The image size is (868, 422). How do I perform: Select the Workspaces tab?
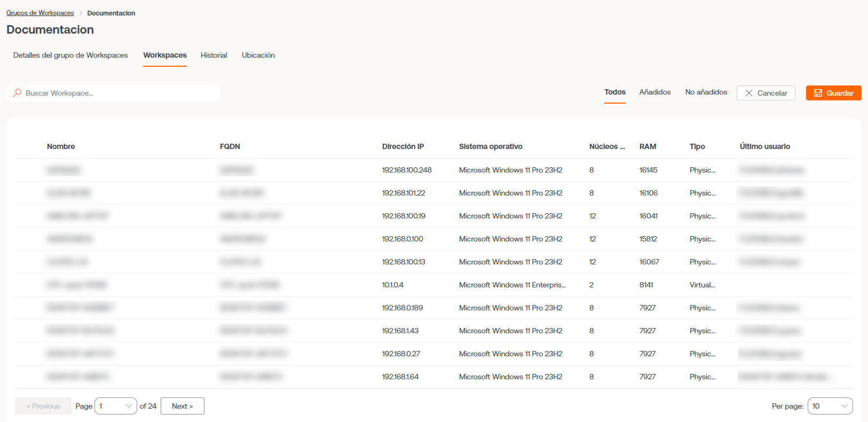tap(165, 55)
